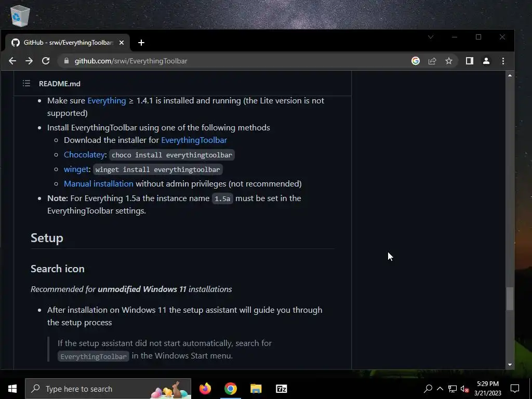Viewport: 532px width, 399px height.
Task: Launch Firefox from taskbar
Action: click(205, 389)
